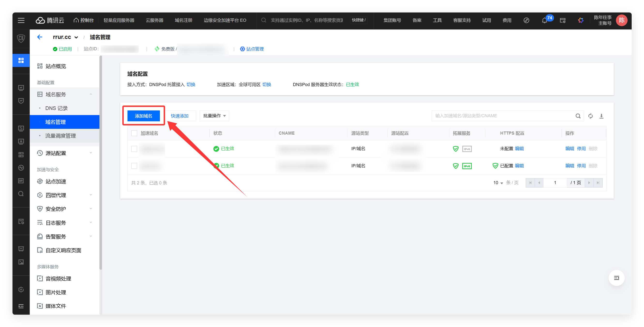Go to last page of pagination
The height and width of the screenshot is (327, 644).
pyautogui.click(x=598, y=183)
